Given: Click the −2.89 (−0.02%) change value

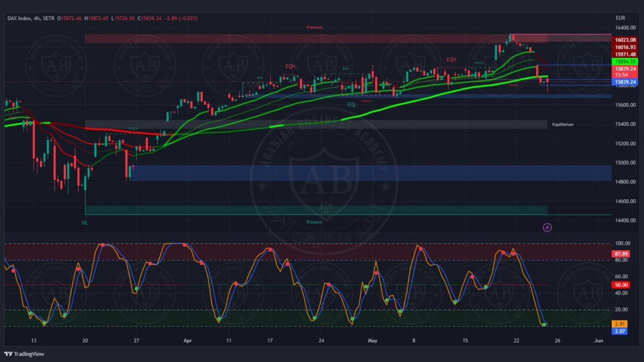Looking at the screenshot, I should coord(181,18).
